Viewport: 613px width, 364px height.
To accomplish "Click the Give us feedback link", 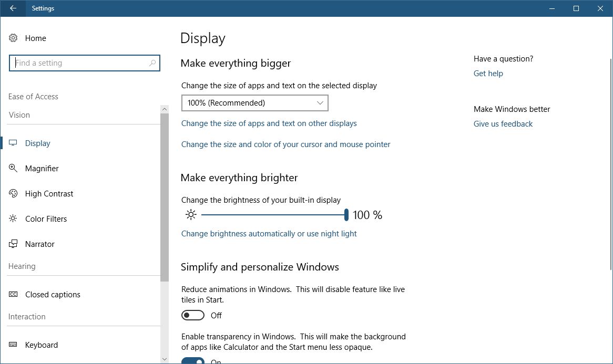I will 503,124.
